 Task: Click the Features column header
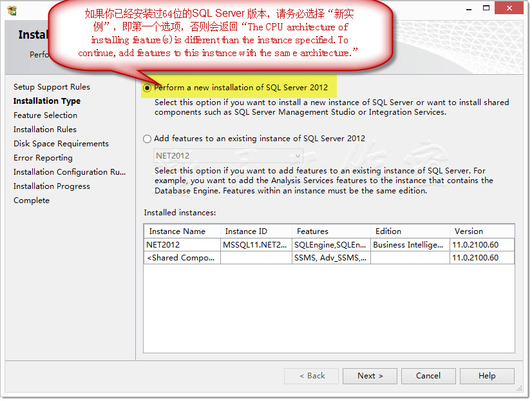(x=331, y=231)
